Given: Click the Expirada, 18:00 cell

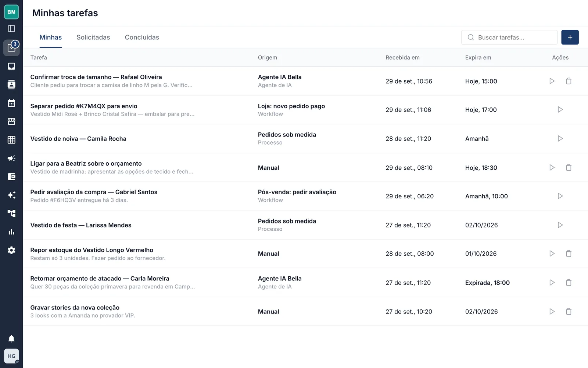Looking at the screenshot, I should (487, 283).
